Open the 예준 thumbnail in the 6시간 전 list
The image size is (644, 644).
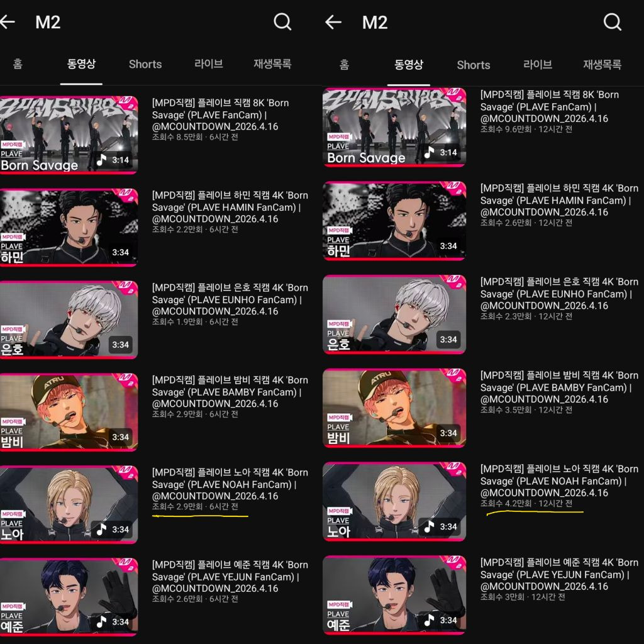tap(68, 597)
